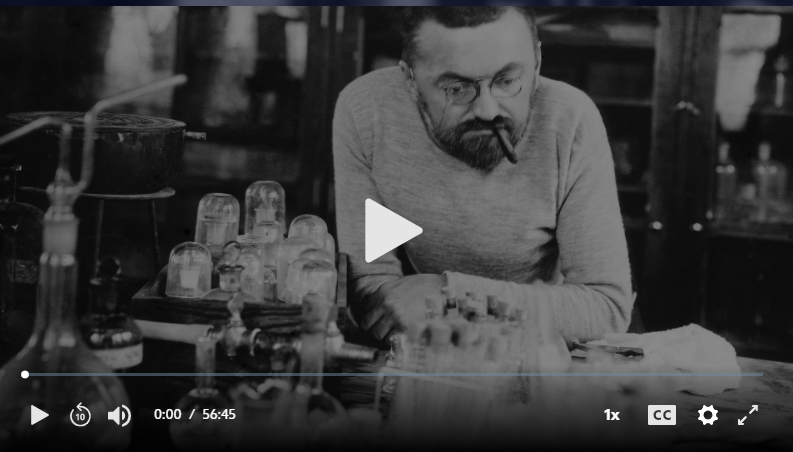This screenshot has height=452, width=793.
Task: Click the slash between the two time values
Action: 192,415
